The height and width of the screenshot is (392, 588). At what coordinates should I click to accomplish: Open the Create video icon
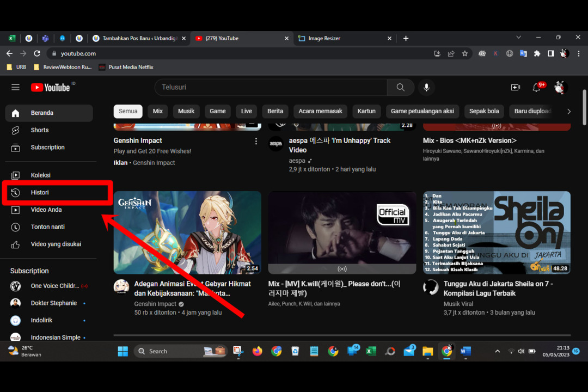pyautogui.click(x=516, y=88)
